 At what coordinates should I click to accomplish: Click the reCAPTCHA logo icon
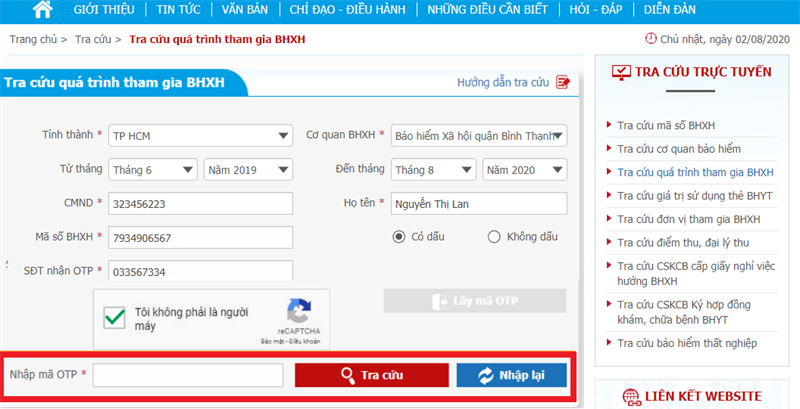click(x=299, y=311)
